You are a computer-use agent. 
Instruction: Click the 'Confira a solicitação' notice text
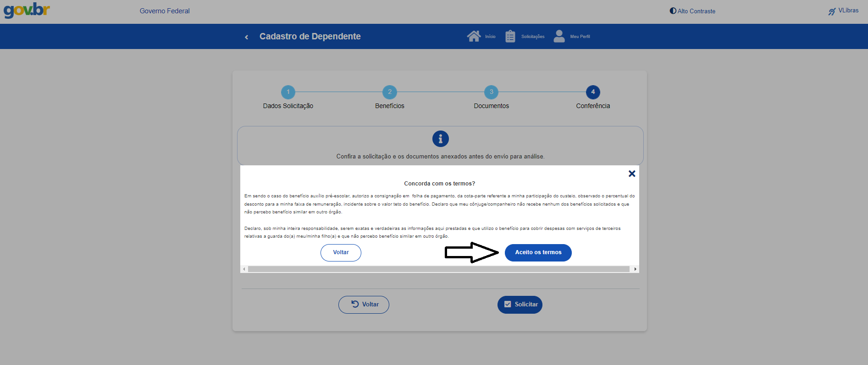(440, 157)
